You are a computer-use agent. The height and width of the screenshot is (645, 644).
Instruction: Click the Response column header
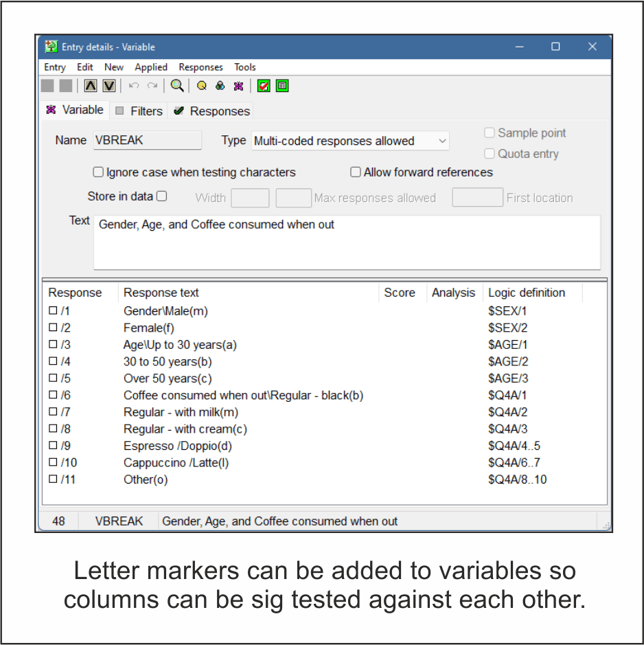pos(75,293)
